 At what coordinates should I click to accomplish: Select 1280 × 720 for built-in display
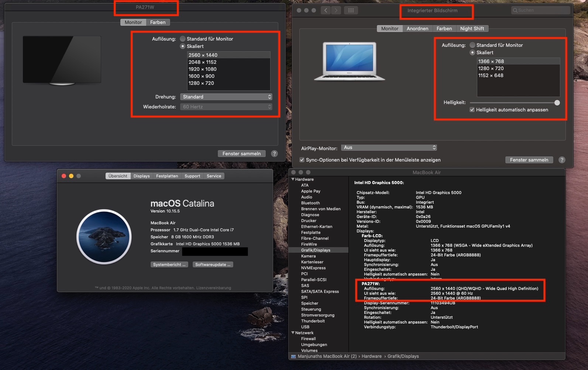[519, 68]
